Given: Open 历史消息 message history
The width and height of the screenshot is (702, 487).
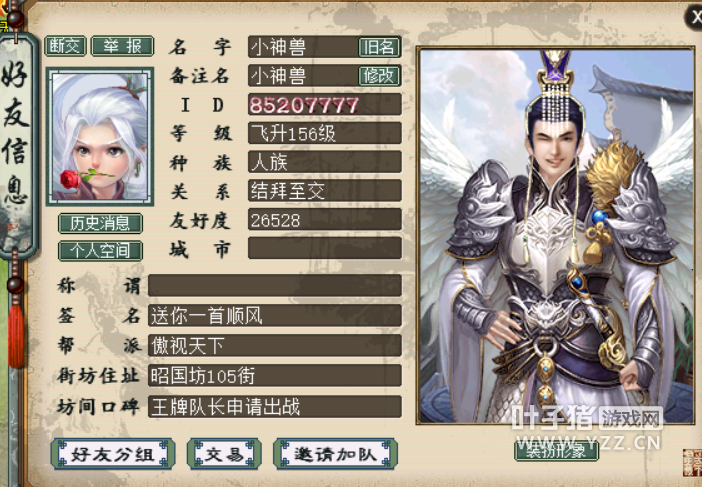Looking at the screenshot, I should coord(100,223).
